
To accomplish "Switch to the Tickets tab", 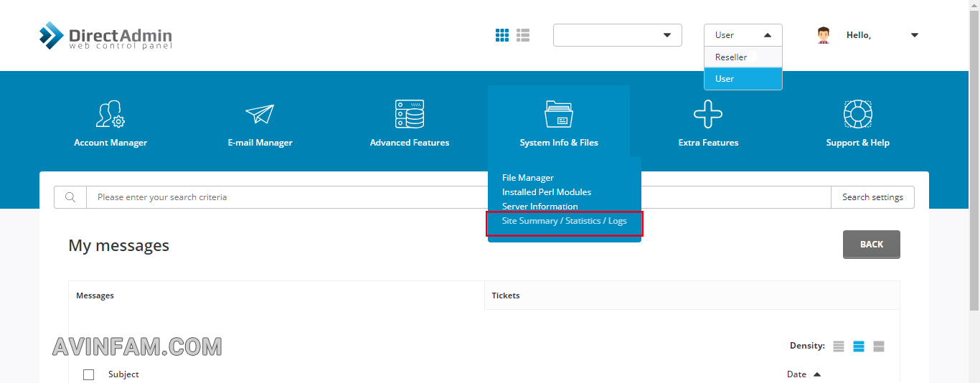I will click(x=692, y=295).
